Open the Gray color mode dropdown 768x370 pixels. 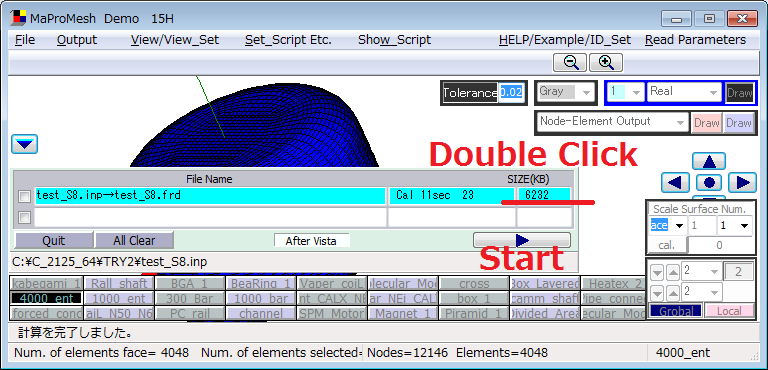point(565,92)
